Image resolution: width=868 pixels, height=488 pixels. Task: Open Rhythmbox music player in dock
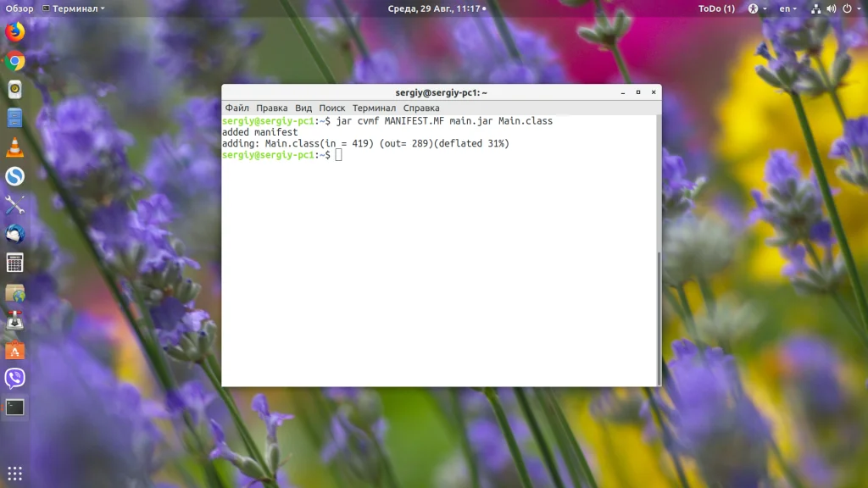[x=15, y=90]
